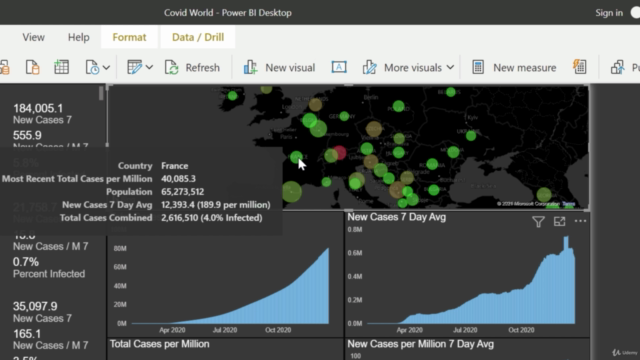Select the red bubble on the map

pyautogui.click(x=340, y=153)
